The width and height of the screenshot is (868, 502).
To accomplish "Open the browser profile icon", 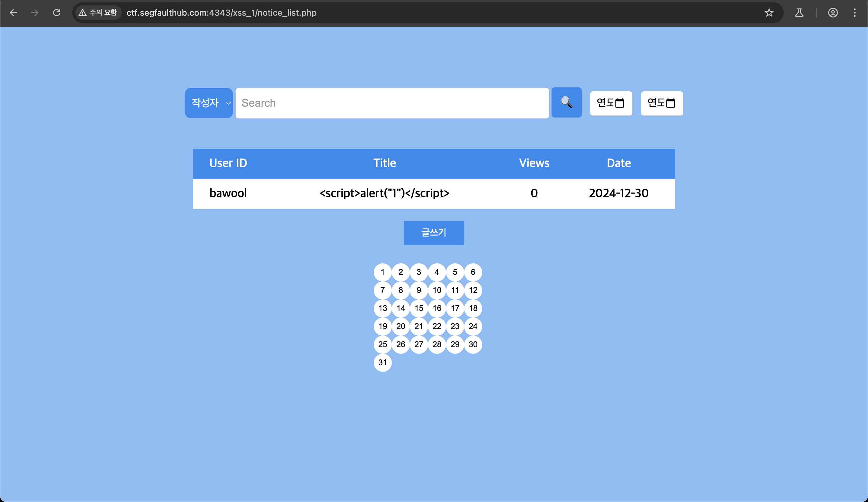I will (x=833, y=13).
